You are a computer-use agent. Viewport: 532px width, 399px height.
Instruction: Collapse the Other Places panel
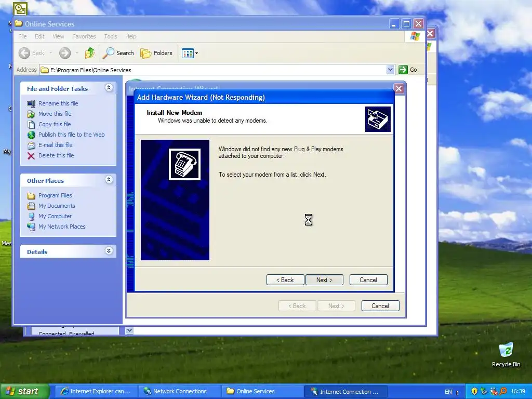click(109, 180)
